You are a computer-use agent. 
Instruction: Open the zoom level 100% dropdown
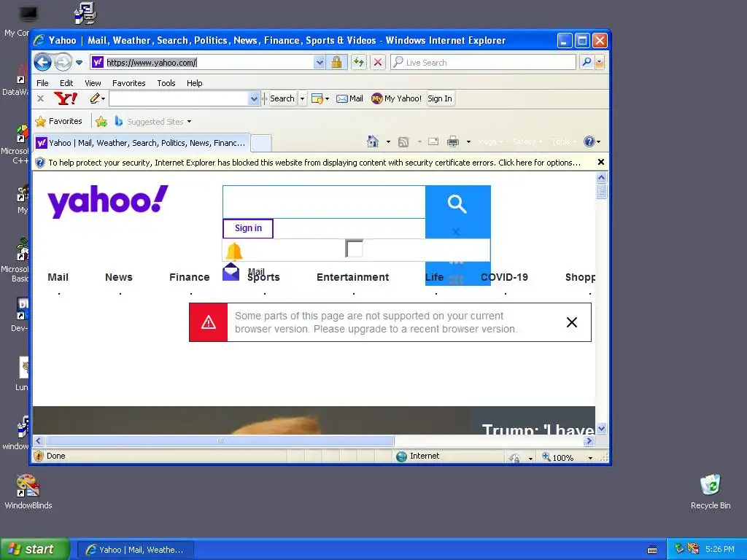[590, 458]
